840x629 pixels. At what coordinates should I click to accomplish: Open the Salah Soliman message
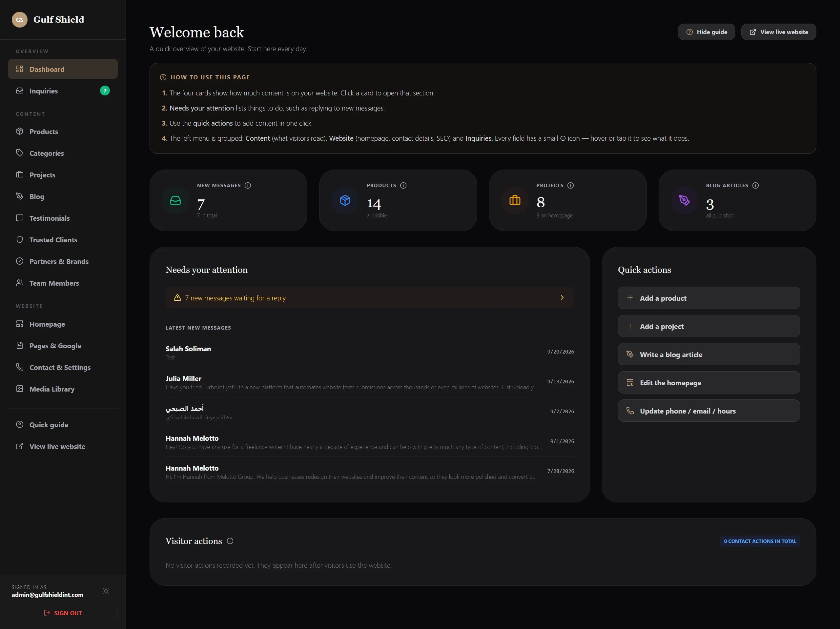370,352
